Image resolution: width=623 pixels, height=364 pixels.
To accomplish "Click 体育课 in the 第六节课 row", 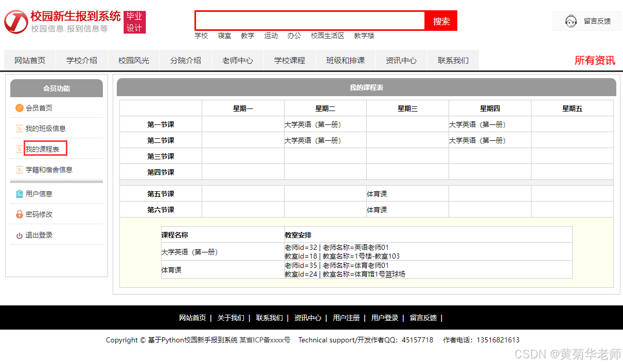I will click(377, 210).
